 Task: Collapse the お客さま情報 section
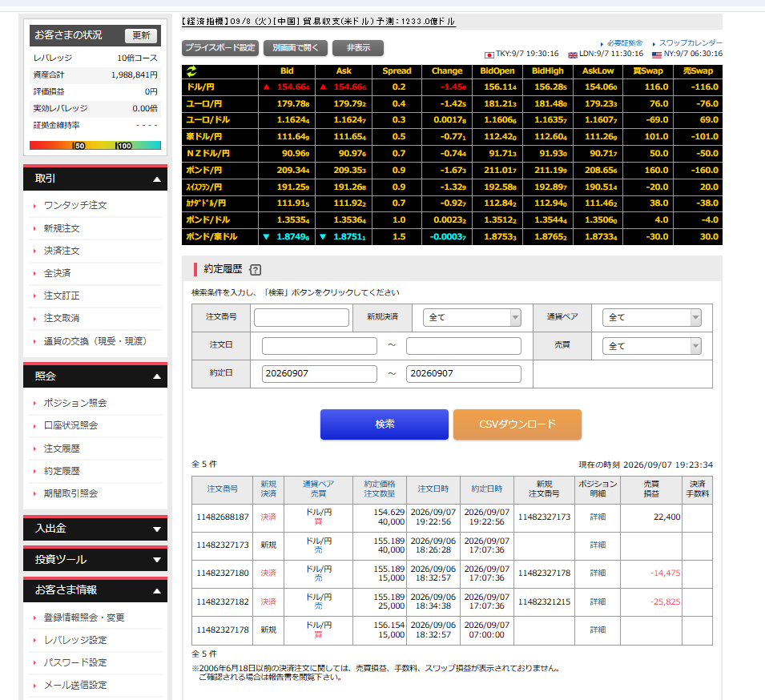95,590
